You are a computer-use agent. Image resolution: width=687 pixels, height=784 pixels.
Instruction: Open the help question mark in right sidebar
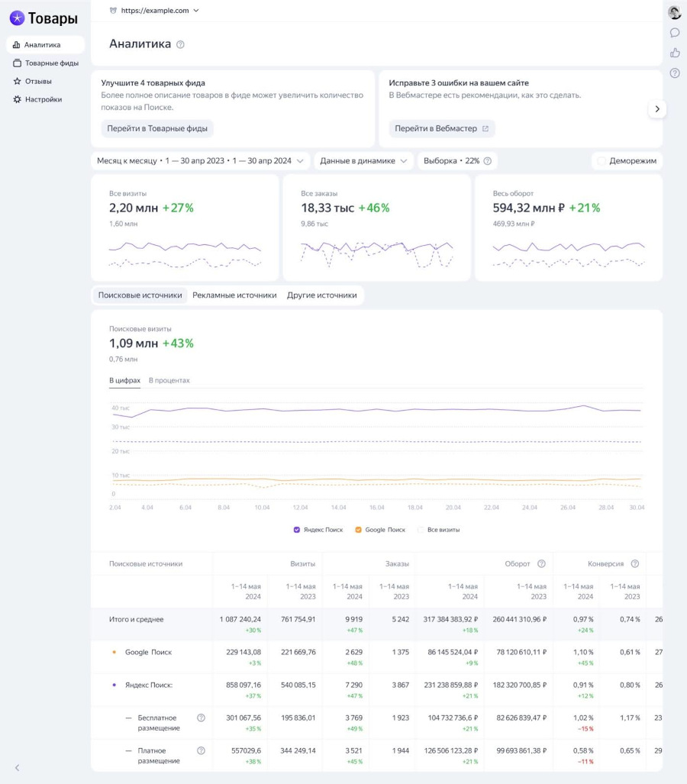tap(675, 73)
